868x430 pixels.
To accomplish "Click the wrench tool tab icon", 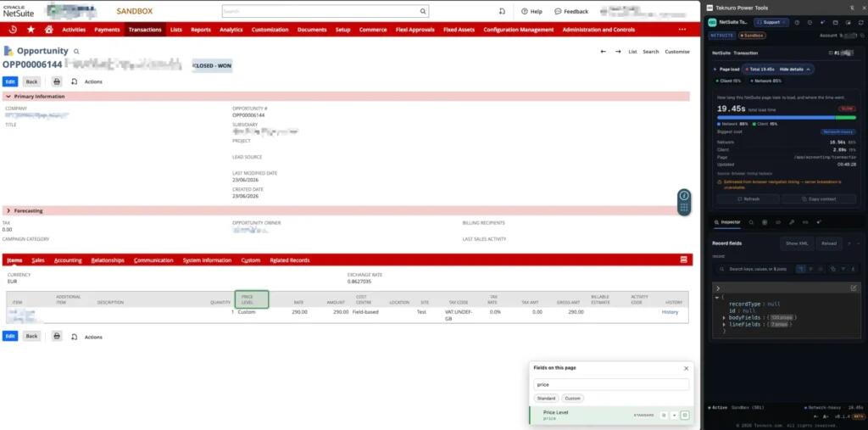I will point(792,222).
